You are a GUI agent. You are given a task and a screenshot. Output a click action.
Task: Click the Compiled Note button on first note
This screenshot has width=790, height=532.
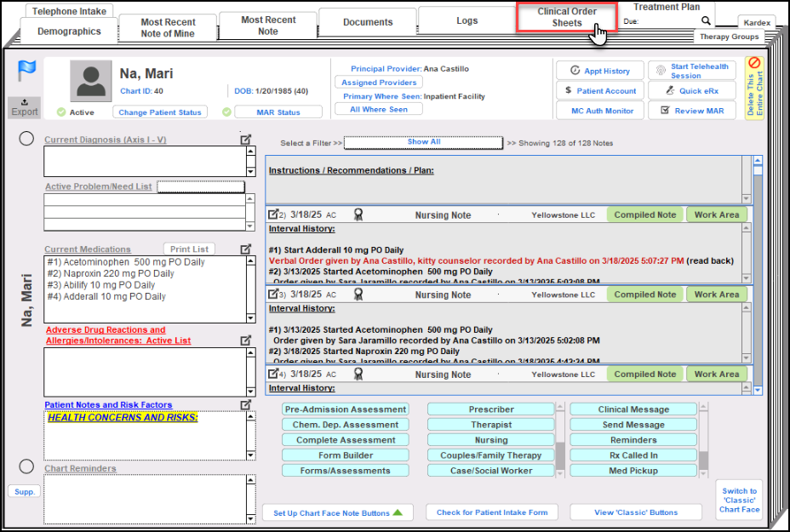tap(644, 215)
